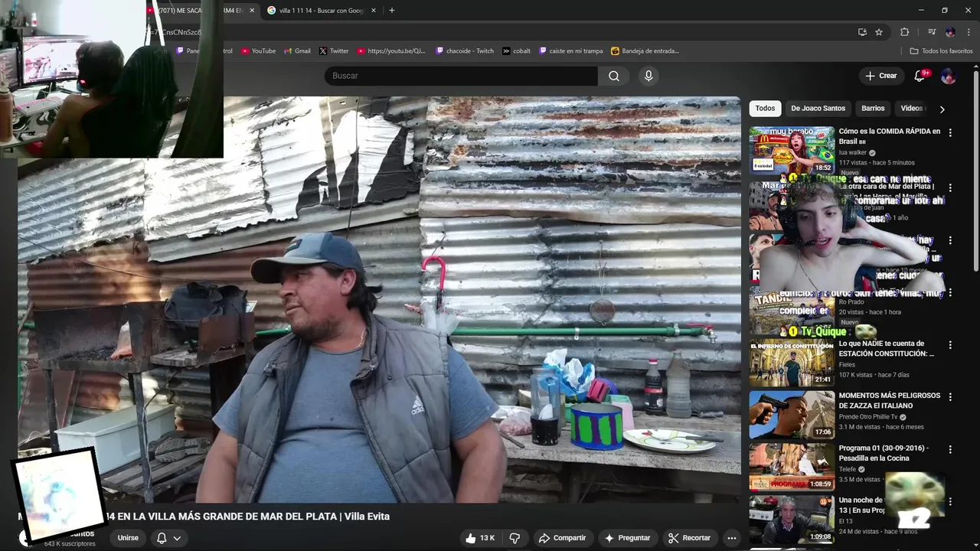Image resolution: width=980 pixels, height=551 pixels.
Task: Click the Recortar button
Action: tap(689, 538)
